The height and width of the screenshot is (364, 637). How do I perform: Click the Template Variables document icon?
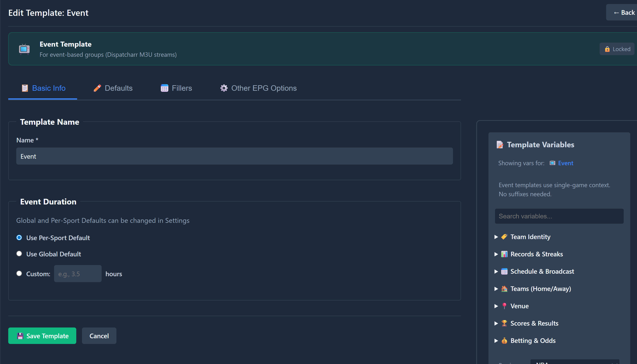click(500, 145)
